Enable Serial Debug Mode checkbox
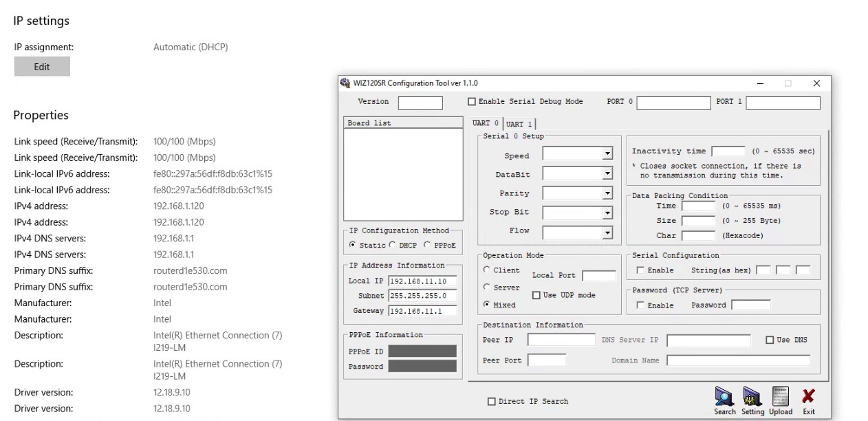The height and width of the screenshot is (421, 868). point(472,102)
